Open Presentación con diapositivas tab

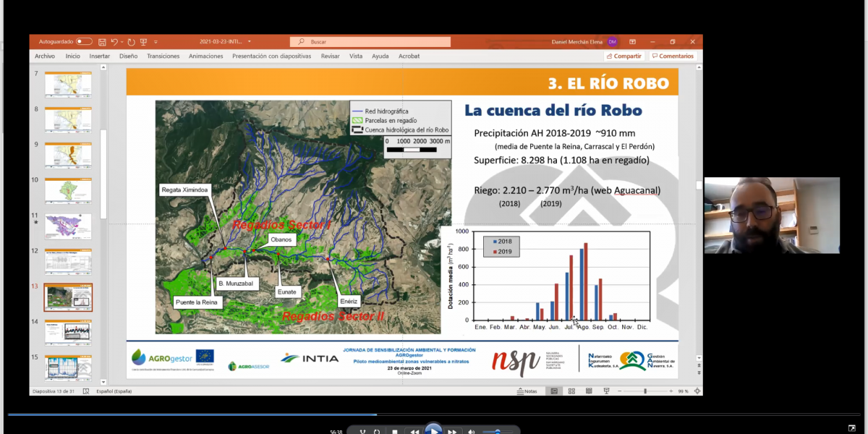point(272,56)
